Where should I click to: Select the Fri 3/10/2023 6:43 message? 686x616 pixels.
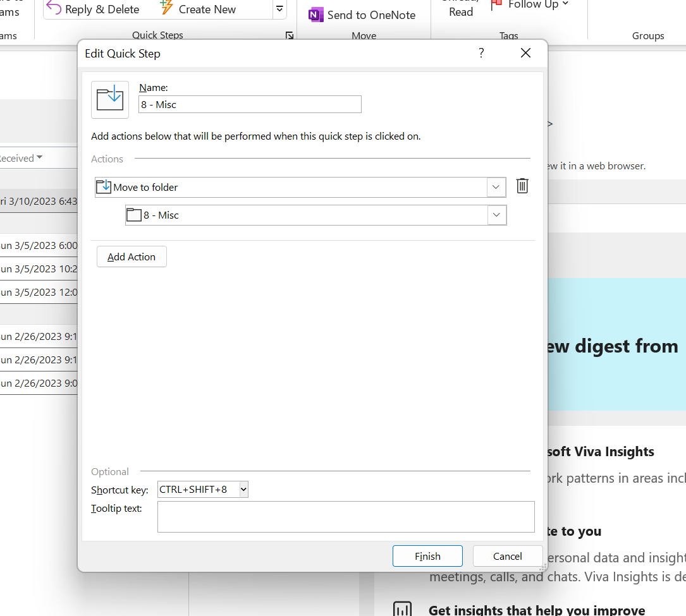pyautogui.click(x=39, y=201)
